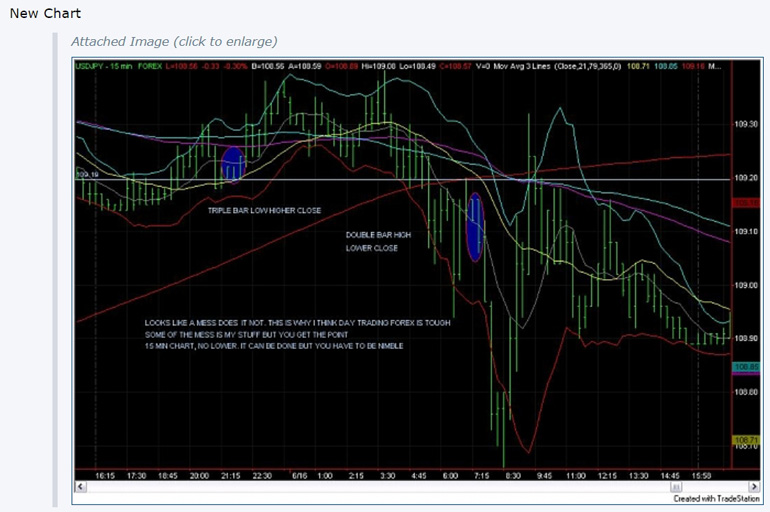
Task: Click the 'LOOKS LIKE A MESS DOES IT NOT' line
Action: coord(297,323)
